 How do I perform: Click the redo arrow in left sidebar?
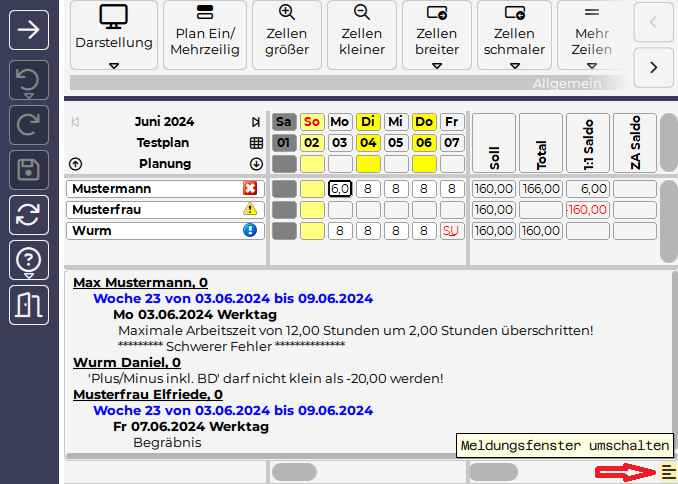(x=29, y=124)
